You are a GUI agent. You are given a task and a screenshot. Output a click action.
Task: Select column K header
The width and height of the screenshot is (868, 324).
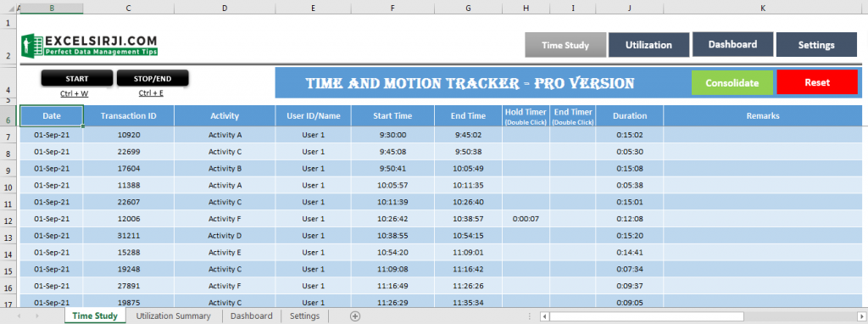point(763,8)
